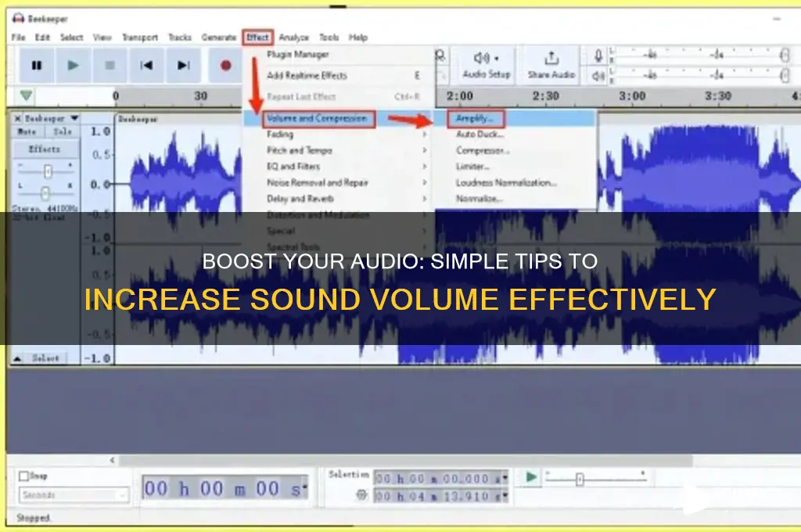Click the green playhead triangle on timeline
Viewport: 801px width, 532px height.
(26, 95)
